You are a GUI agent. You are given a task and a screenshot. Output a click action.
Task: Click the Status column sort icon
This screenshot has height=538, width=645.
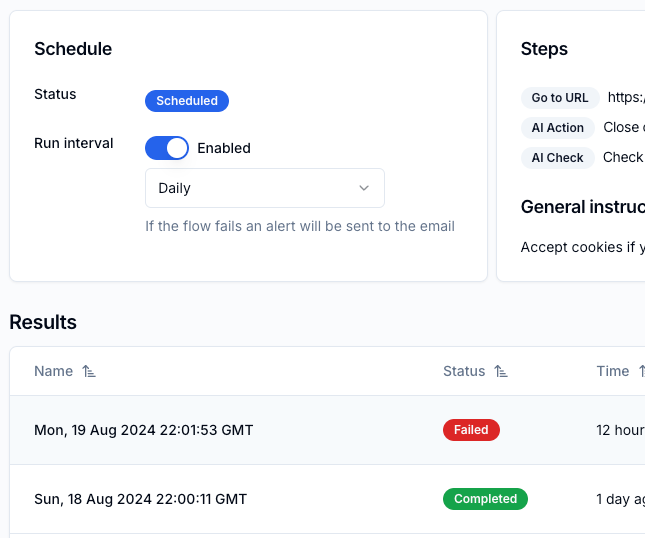point(501,372)
